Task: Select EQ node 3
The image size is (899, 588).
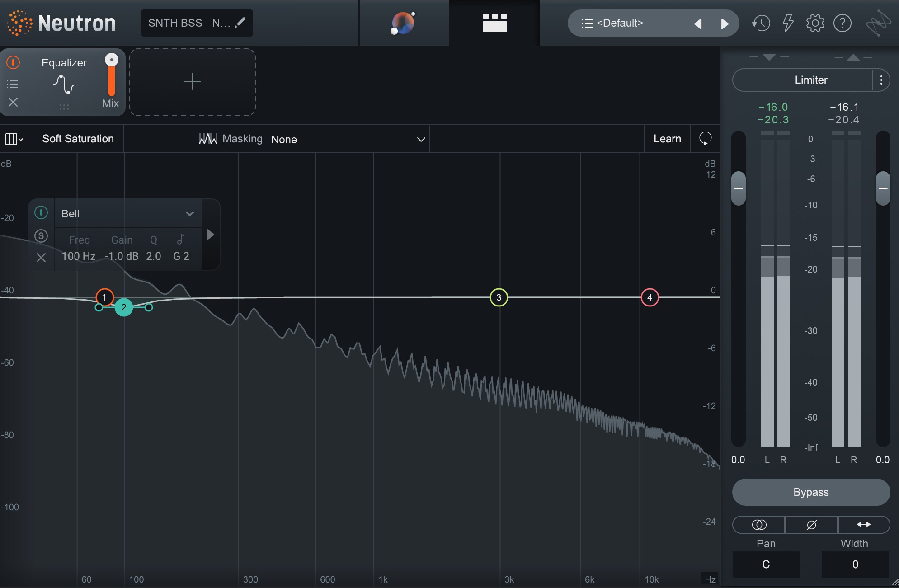Action: pos(499,297)
